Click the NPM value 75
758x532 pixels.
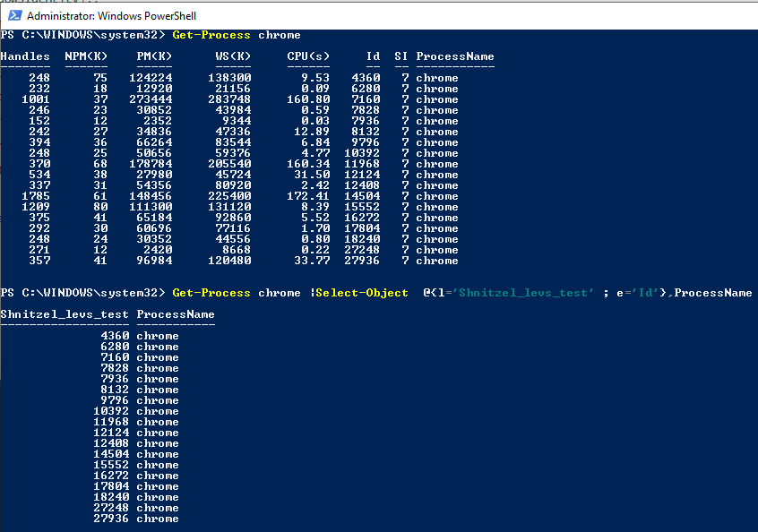(100, 78)
